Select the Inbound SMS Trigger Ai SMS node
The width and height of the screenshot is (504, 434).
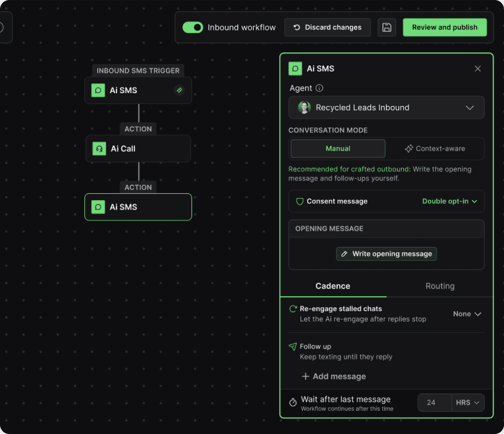pos(138,90)
